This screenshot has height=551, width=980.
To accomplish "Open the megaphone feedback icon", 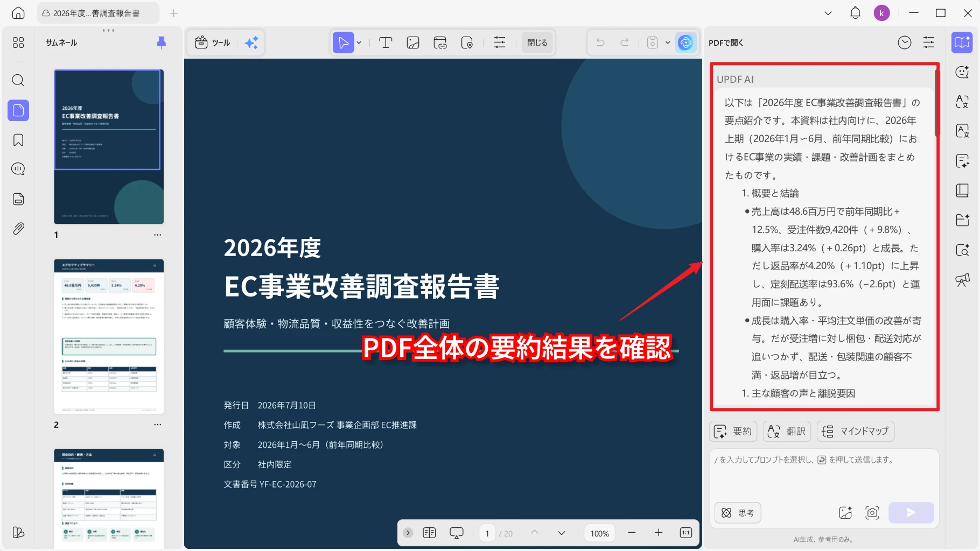I will pyautogui.click(x=962, y=280).
